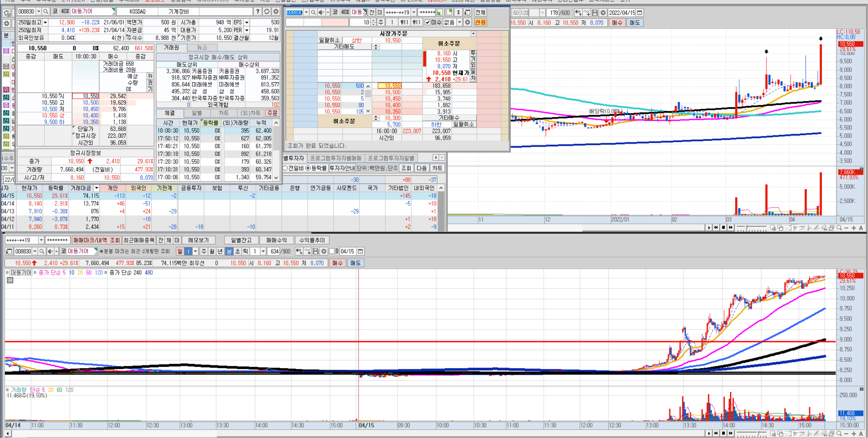Switch to the 차트 tab
Image resolution: width=868 pixels, height=438 pixels.
click(223, 113)
